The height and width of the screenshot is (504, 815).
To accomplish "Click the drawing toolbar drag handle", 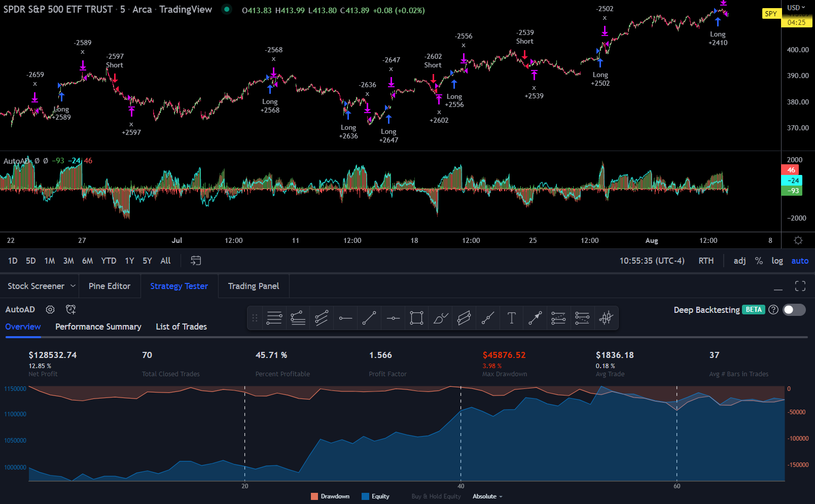I will click(x=255, y=318).
